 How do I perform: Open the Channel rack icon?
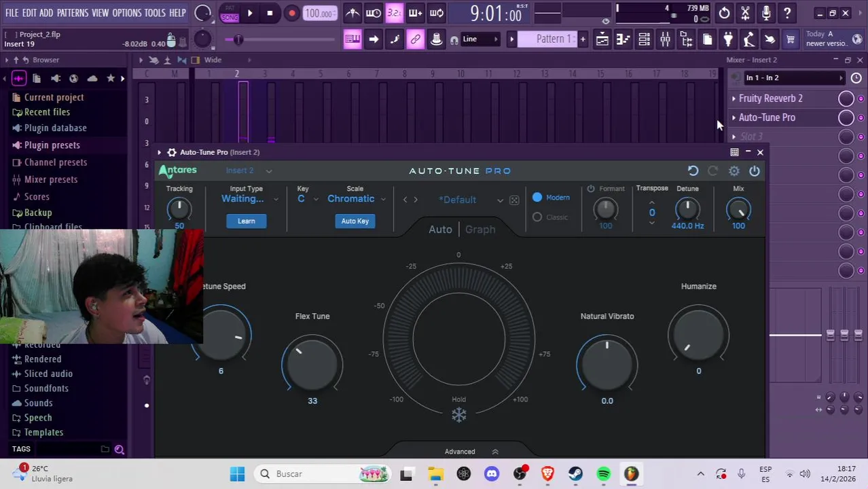click(644, 39)
